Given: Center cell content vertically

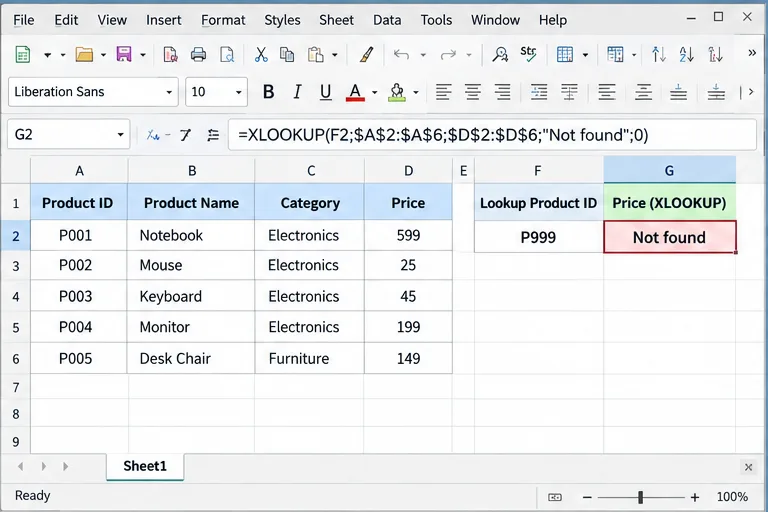Looking at the screenshot, I should [x=643, y=92].
